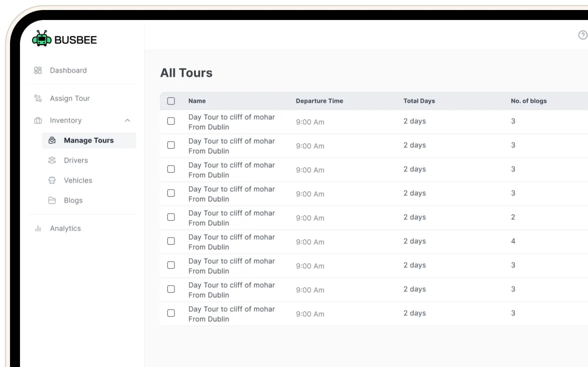Image resolution: width=588 pixels, height=367 pixels.
Task: Check the seventh tour row checkbox
Action: point(171,265)
